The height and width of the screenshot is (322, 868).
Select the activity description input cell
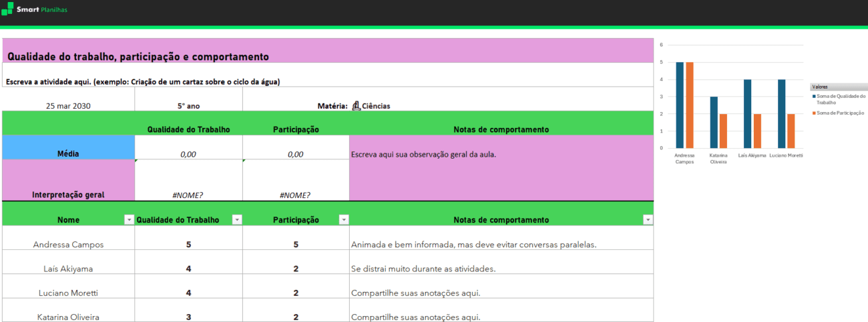click(x=327, y=81)
